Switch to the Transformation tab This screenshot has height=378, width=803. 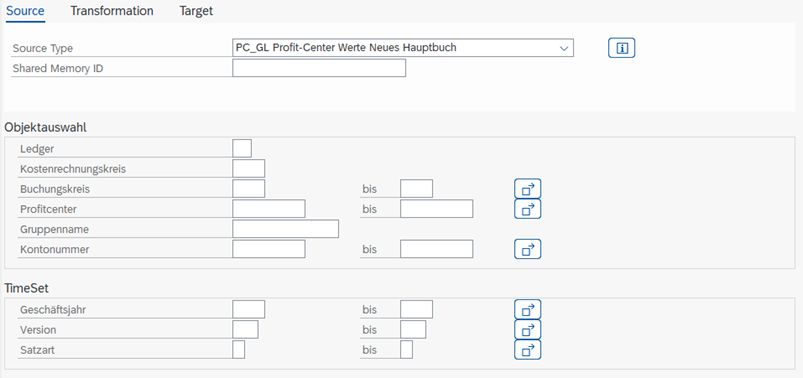pyautogui.click(x=112, y=11)
